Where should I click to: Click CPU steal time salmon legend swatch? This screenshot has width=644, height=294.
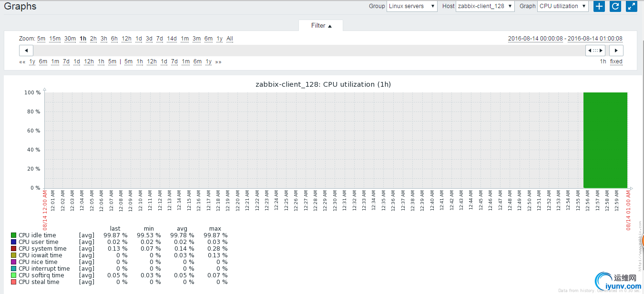[14, 282]
